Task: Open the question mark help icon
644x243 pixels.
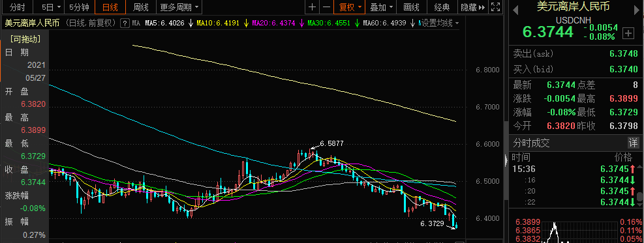Action: pyautogui.click(x=125, y=23)
